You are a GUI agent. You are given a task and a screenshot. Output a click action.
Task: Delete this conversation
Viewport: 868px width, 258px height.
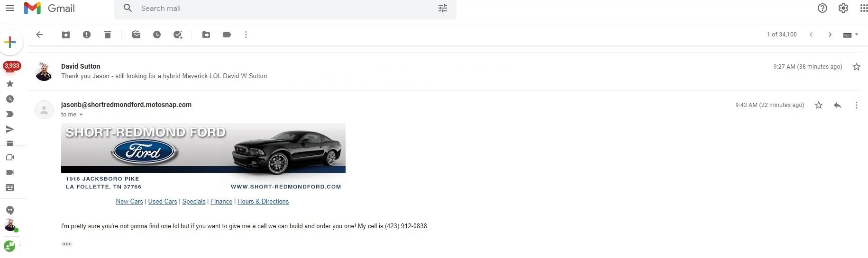(x=108, y=35)
